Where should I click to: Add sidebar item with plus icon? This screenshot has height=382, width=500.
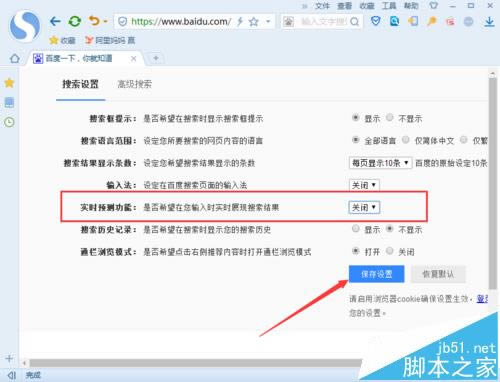[9, 359]
